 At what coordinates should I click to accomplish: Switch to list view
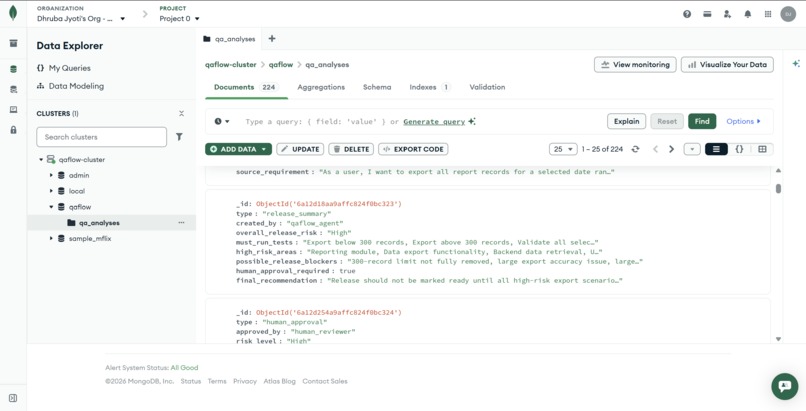click(717, 149)
